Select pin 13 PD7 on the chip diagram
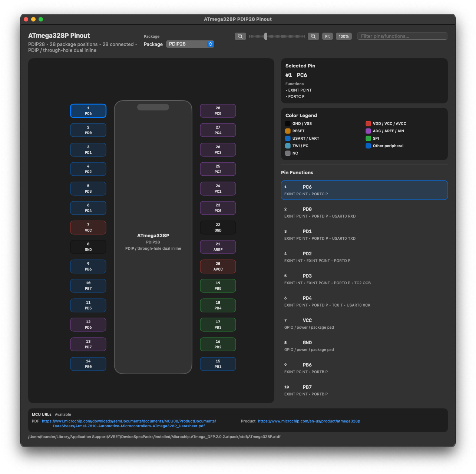 pos(88,344)
